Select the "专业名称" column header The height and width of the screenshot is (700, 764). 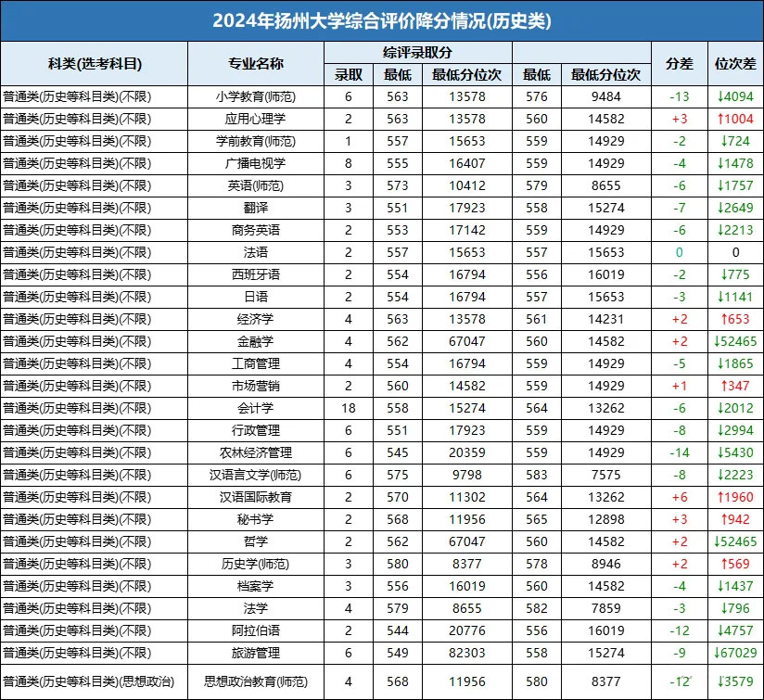pos(256,64)
